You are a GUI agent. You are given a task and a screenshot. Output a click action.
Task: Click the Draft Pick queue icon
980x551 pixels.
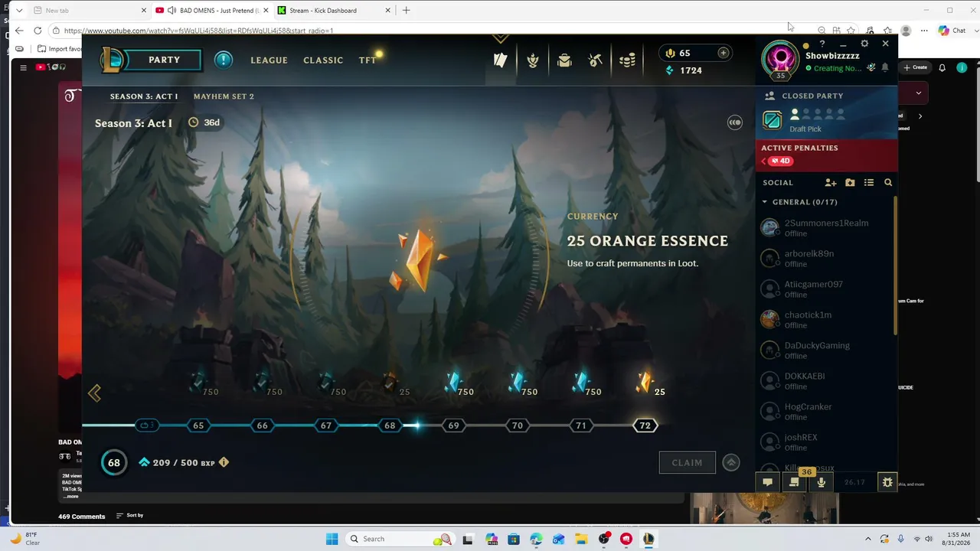point(773,120)
